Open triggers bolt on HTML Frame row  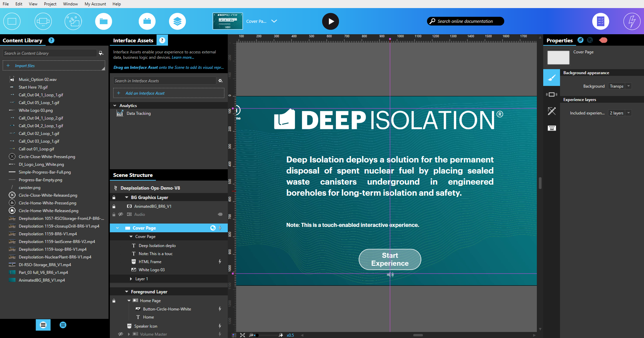pos(220,261)
